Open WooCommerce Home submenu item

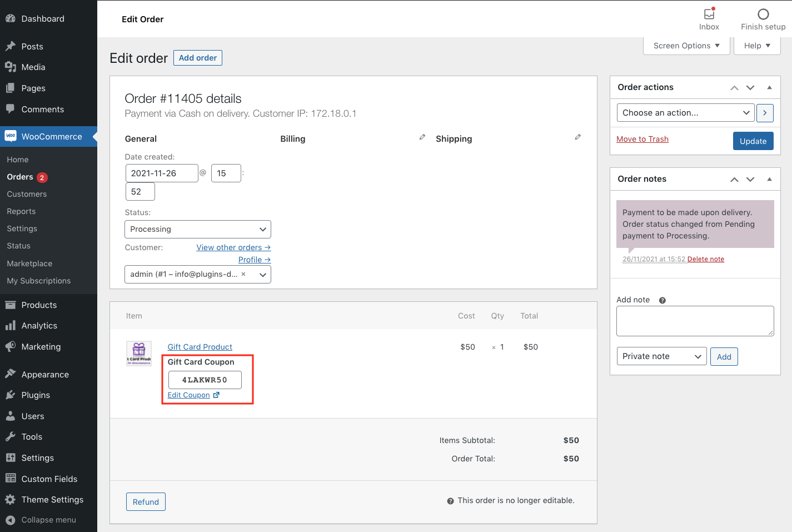click(18, 160)
